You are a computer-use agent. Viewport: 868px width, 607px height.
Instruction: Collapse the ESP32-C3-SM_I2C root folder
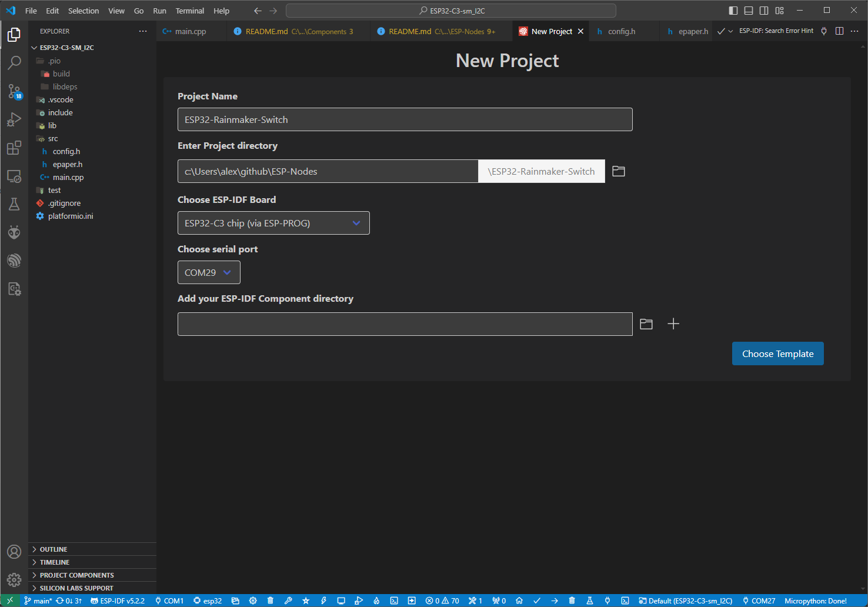92,48
